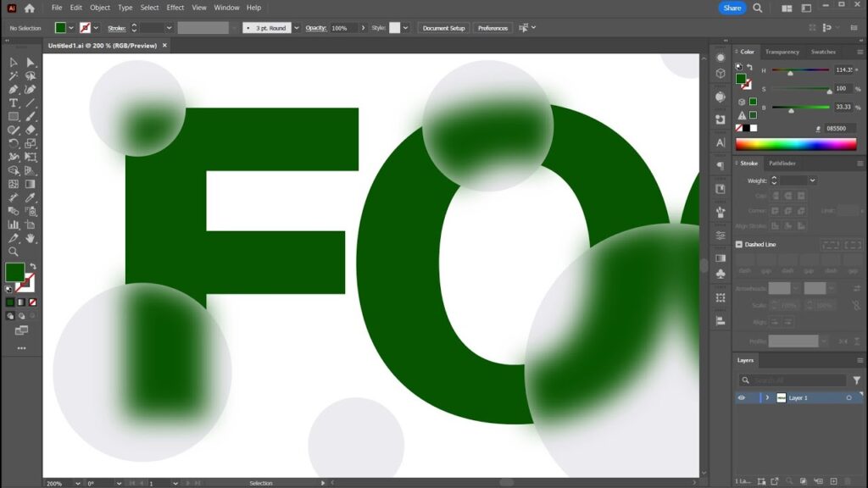The height and width of the screenshot is (488, 868).
Task: Select the Eraser tool
Action: [31, 130]
